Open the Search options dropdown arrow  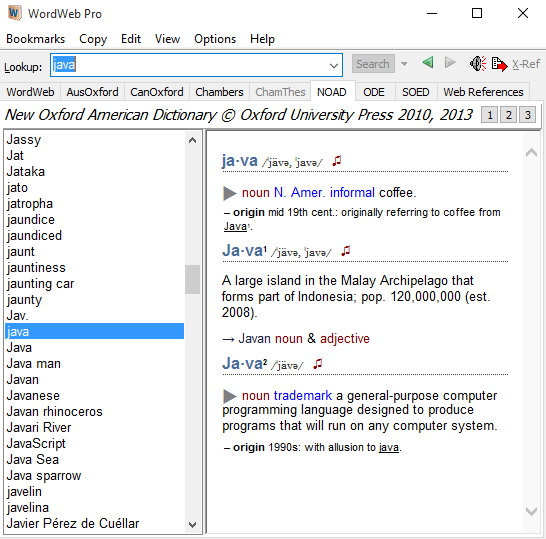coord(404,64)
